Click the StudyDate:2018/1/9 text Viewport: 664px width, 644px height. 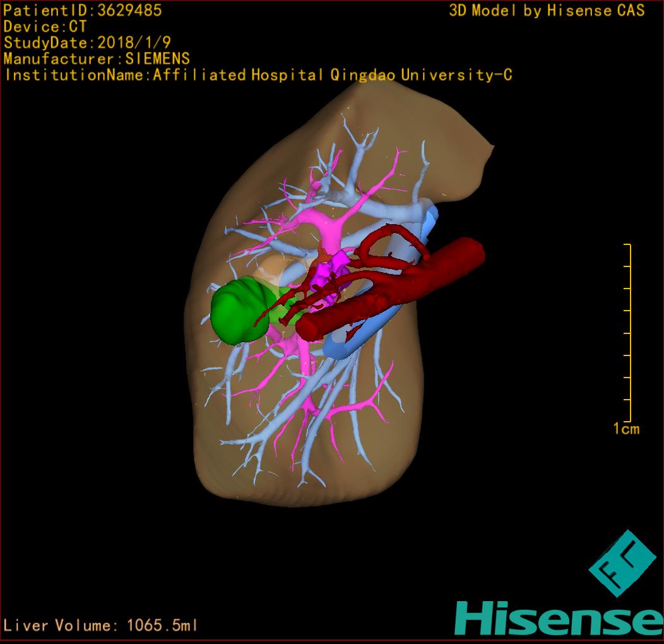point(87,43)
